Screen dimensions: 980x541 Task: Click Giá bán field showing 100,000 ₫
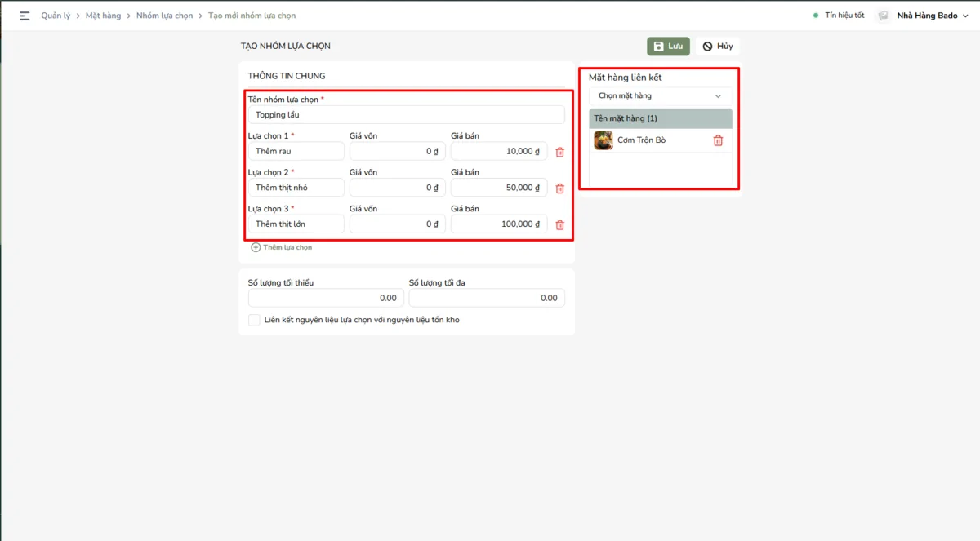pyautogui.click(x=499, y=224)
